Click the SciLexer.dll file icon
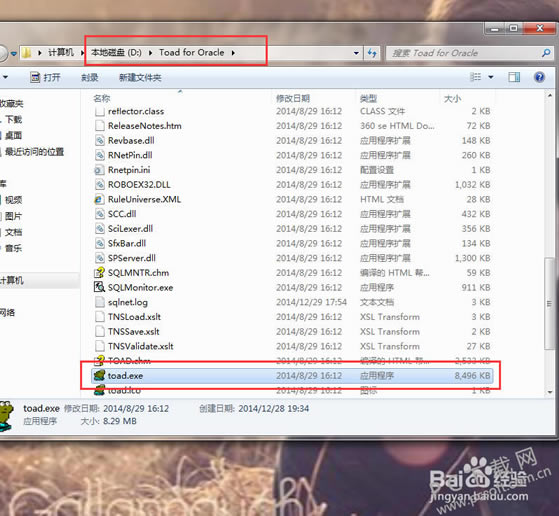Viewport: 559px width, 516px height. click(x=99, y=229)
